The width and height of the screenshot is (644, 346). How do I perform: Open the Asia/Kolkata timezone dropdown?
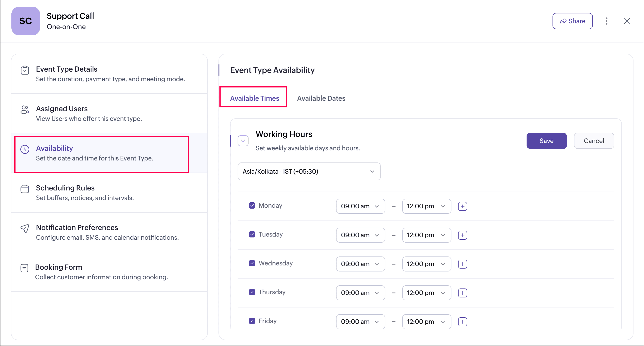[309, 171]
